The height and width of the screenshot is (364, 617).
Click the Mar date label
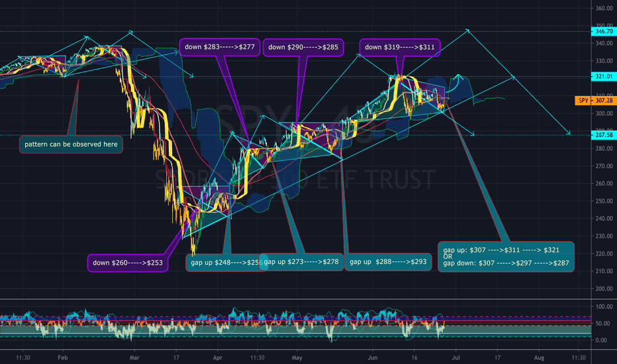point(134,357)
